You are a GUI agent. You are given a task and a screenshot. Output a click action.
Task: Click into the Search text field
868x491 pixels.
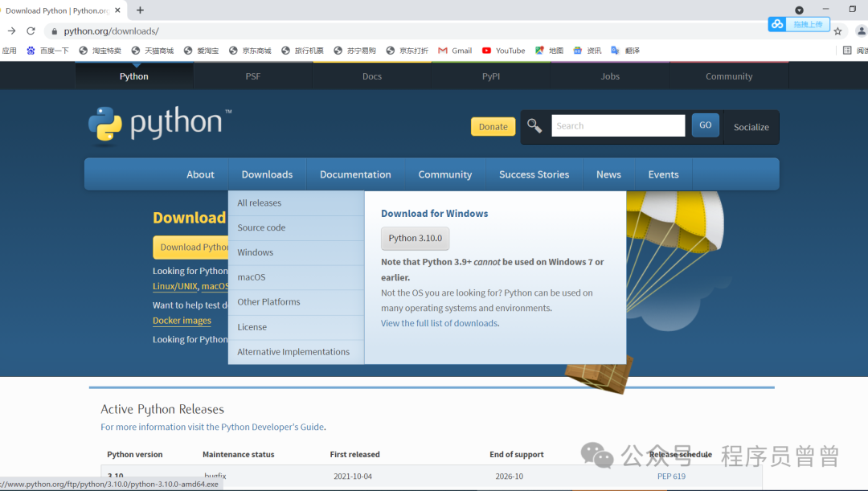click(617, 126)
